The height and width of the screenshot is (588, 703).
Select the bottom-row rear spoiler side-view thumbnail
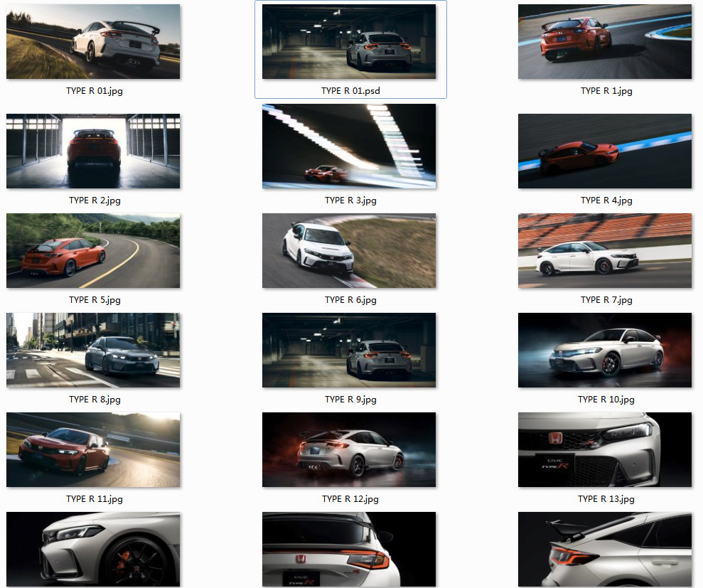coord(605,549)
